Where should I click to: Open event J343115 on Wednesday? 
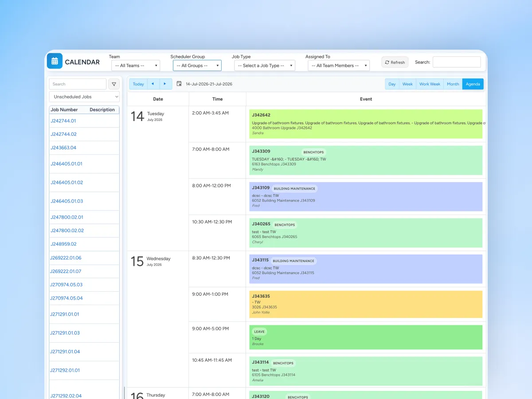pyautogui.click(x=366, y=269)
